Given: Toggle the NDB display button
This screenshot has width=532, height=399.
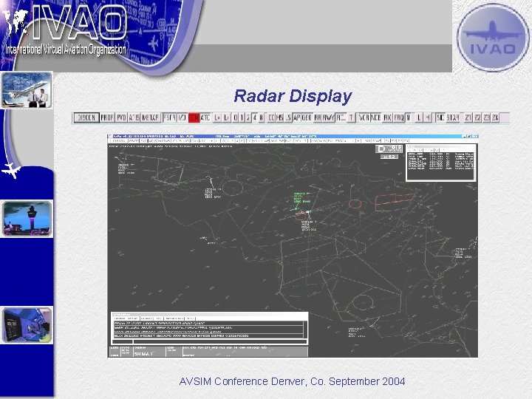Looking at the screenshot, I should (x=375, y=117).
